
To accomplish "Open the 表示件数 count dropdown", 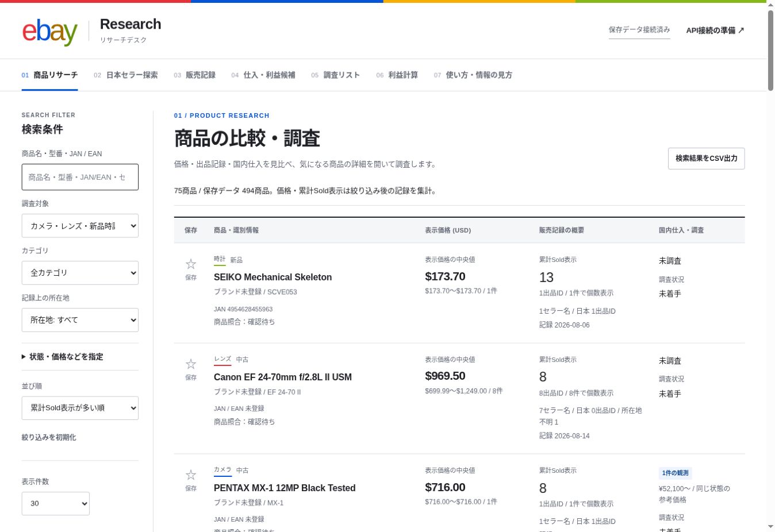I will pyautogui.click(x=56, y=503).
